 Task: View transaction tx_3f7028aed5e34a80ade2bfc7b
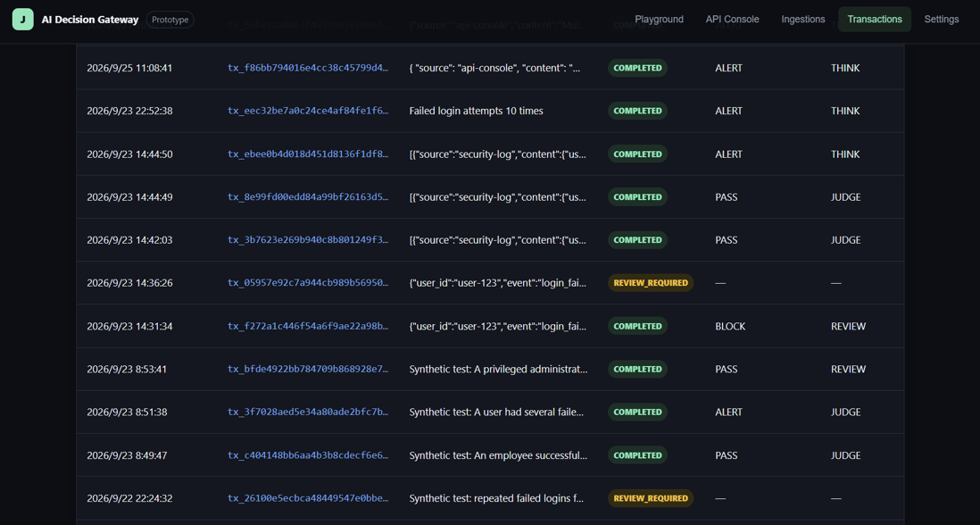tap(308, 412)
